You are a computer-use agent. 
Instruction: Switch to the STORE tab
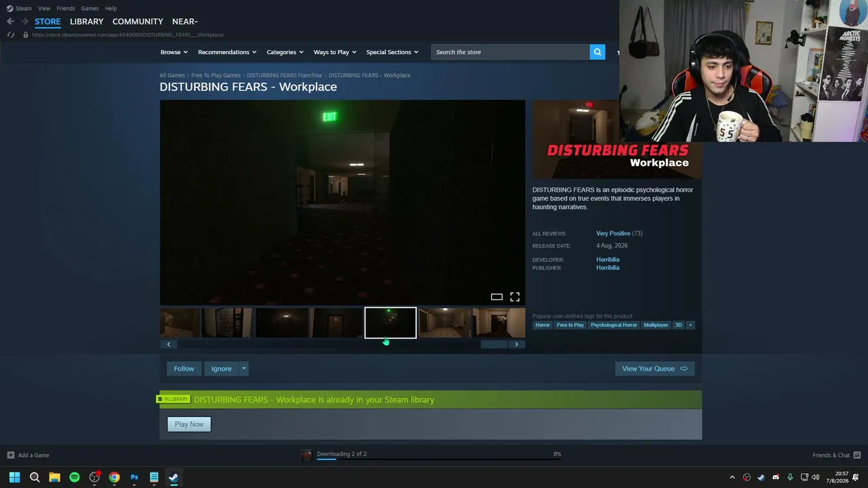[x=47, y=22]
